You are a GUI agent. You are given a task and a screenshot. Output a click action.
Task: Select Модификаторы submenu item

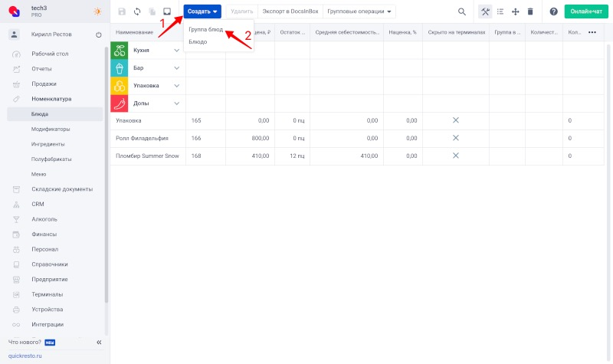(51, 129)
